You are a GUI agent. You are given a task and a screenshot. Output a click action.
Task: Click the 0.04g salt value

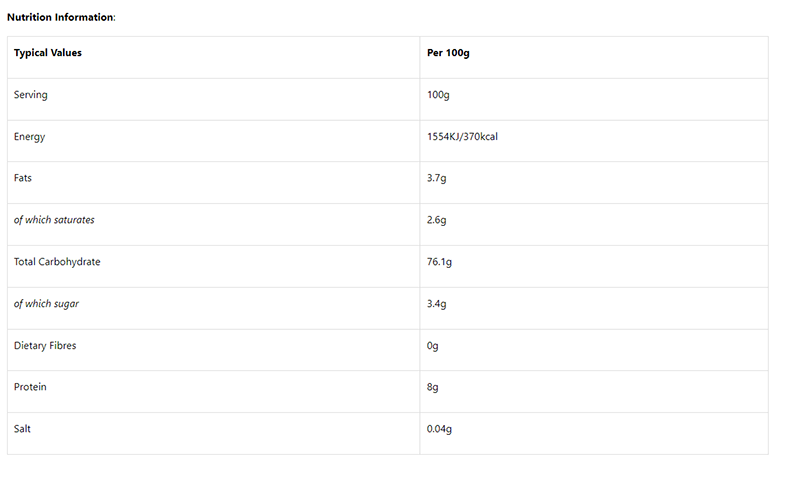(439, 429)
